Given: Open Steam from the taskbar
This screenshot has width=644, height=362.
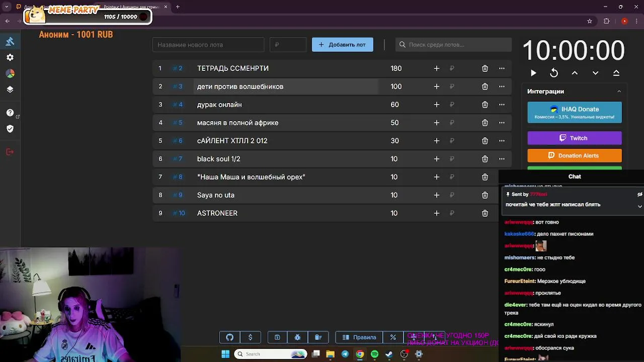Looking at the screenshot, I should [389, 354].
